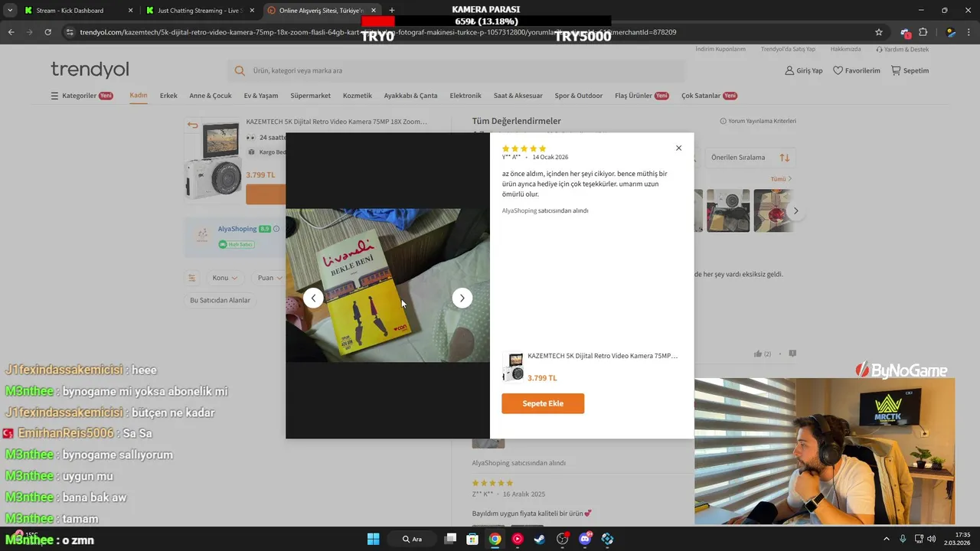Open Yorum Yayınlama Kriterleri info
The image size is (980, 551).
pyautogui.click(x=758, y=121)
